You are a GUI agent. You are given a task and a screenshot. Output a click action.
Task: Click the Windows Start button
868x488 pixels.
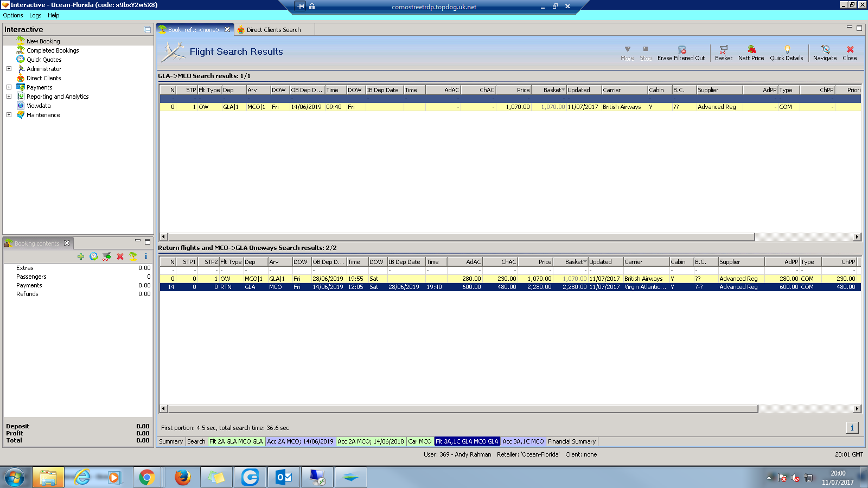[15, 477]
